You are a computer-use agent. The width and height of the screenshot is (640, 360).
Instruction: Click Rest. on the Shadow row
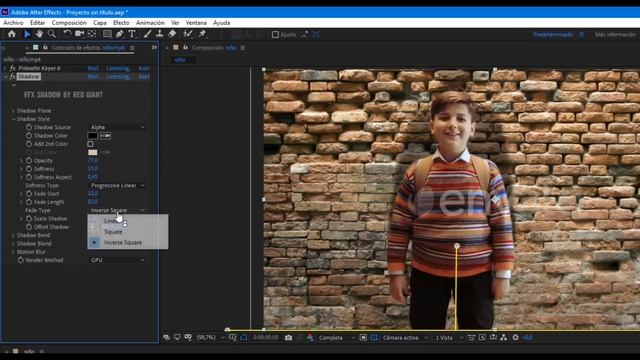click(93, 77)
